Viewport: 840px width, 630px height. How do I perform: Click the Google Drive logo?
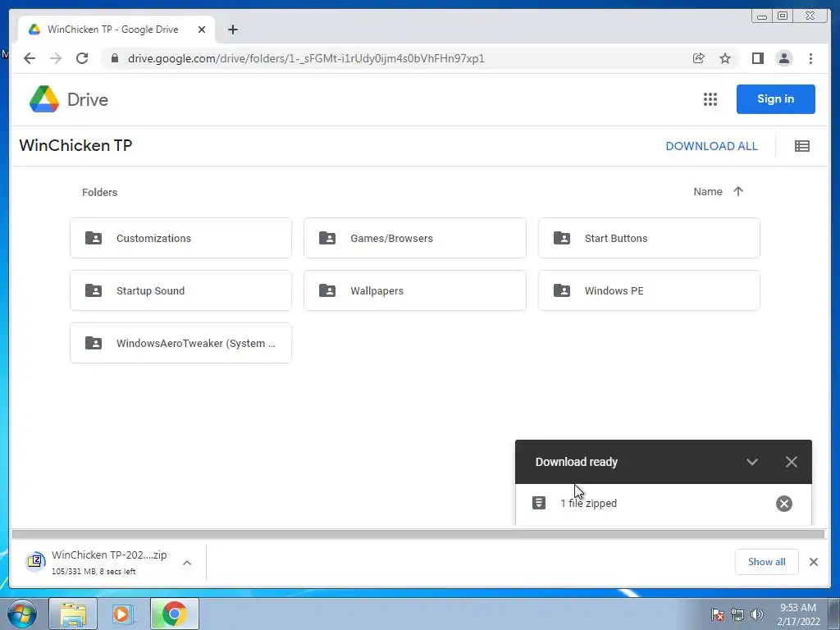tap(69, 99)
